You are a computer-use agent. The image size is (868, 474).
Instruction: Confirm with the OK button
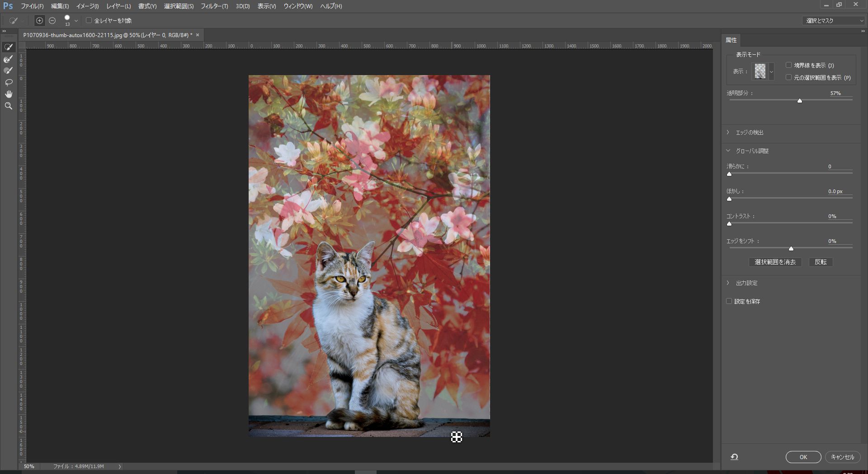click(x=803, y=457)
